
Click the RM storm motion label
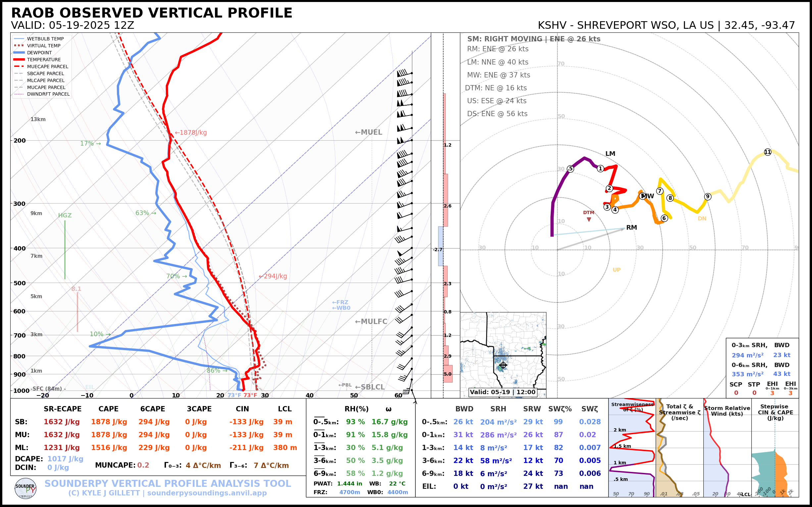click(x=631, y=227)
